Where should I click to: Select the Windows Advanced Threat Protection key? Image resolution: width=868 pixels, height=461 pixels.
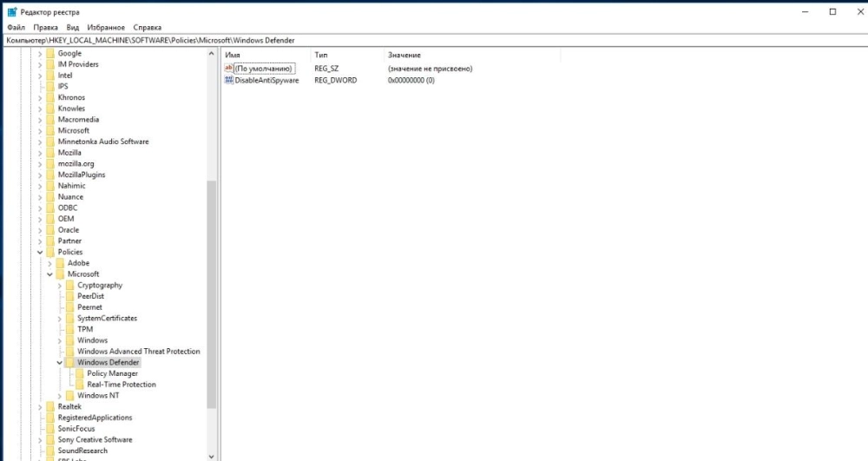coord(138,352)
